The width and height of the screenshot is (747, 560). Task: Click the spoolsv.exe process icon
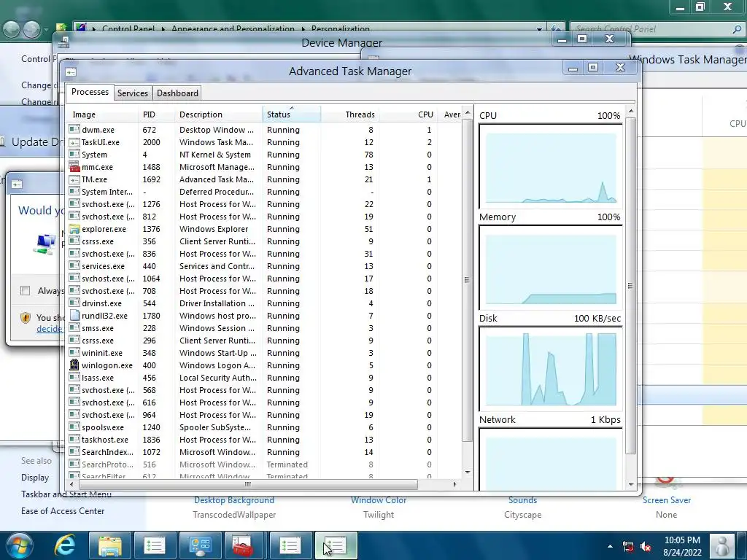point(74,427)
